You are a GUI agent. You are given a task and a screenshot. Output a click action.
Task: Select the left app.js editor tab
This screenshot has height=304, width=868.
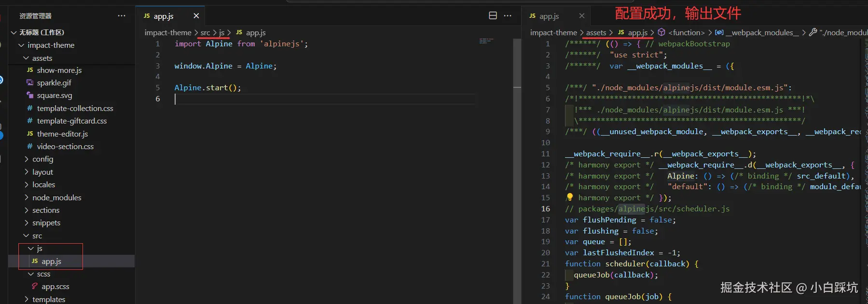point(164,16)
